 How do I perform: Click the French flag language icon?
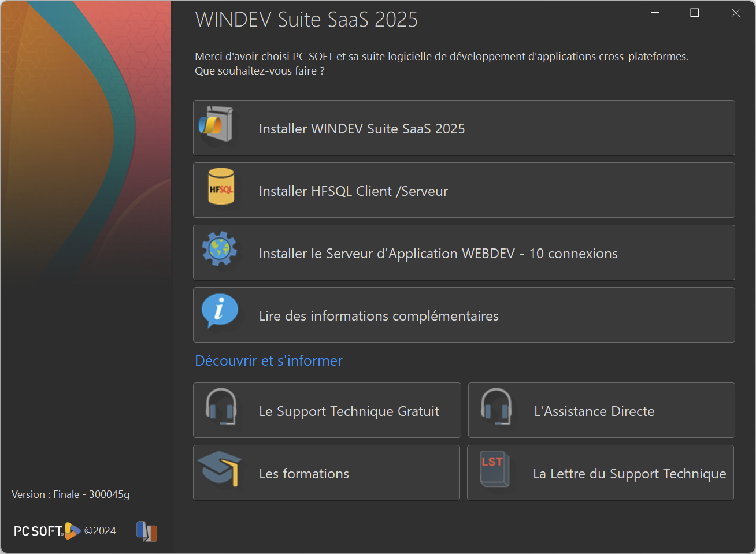click(x=147, y=531)
